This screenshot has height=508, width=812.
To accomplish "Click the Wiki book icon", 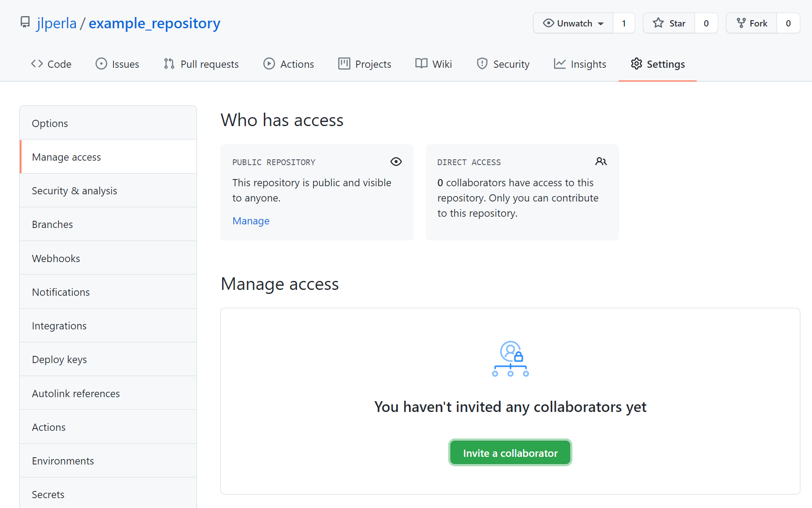I will coord(421,64).
